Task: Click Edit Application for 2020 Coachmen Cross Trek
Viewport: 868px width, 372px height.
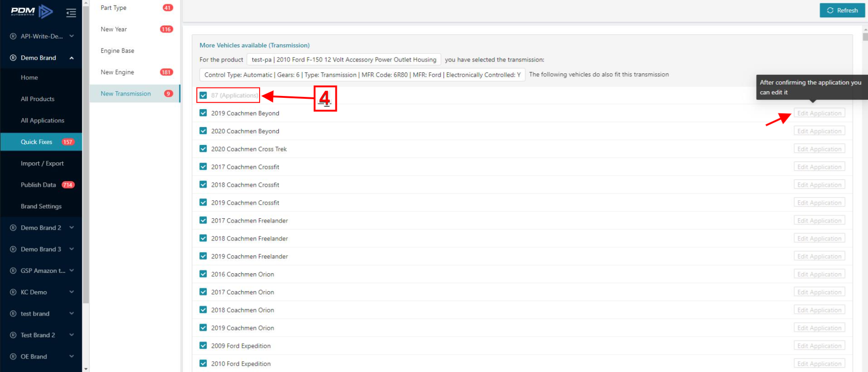Action: [819, 149]
